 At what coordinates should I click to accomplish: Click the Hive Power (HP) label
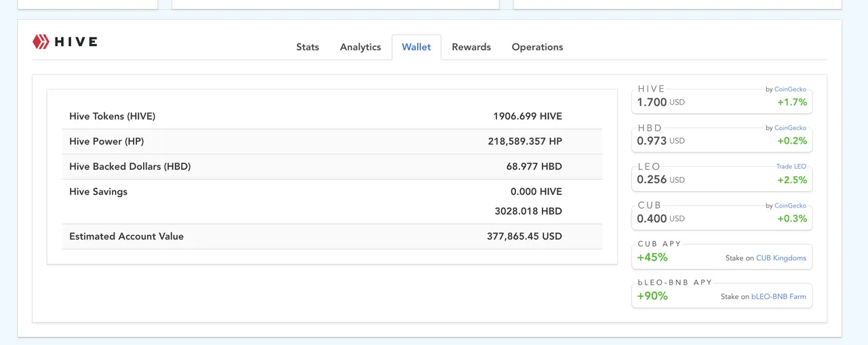coord(106,141)
